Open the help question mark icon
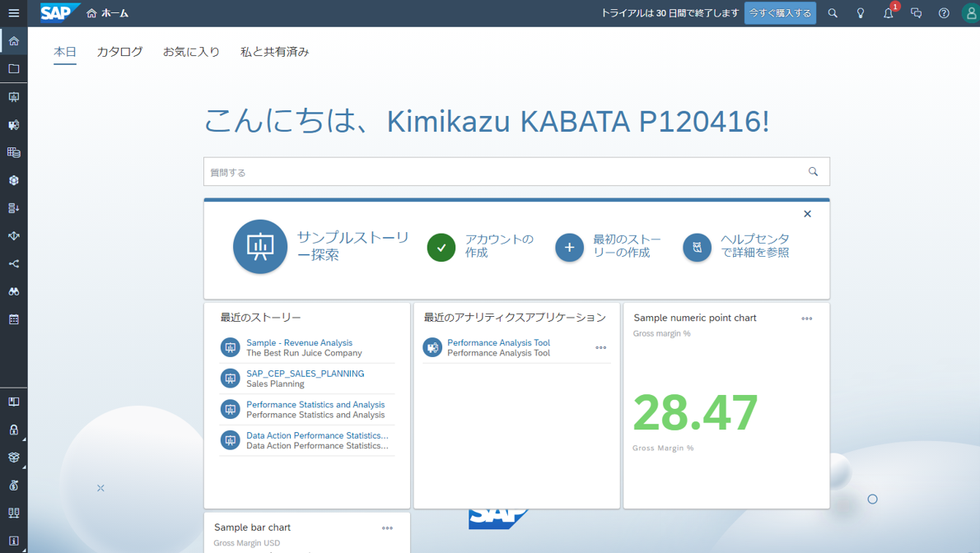 coord(944,13)
